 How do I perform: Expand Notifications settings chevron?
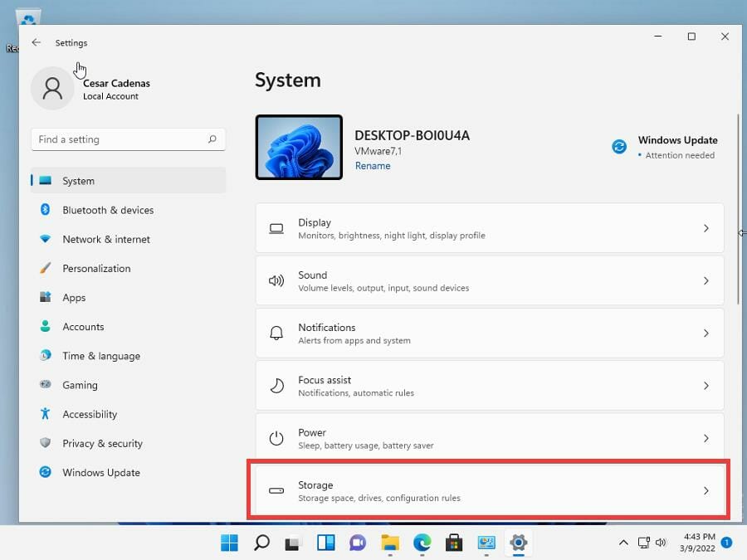[x=706, y=334]
